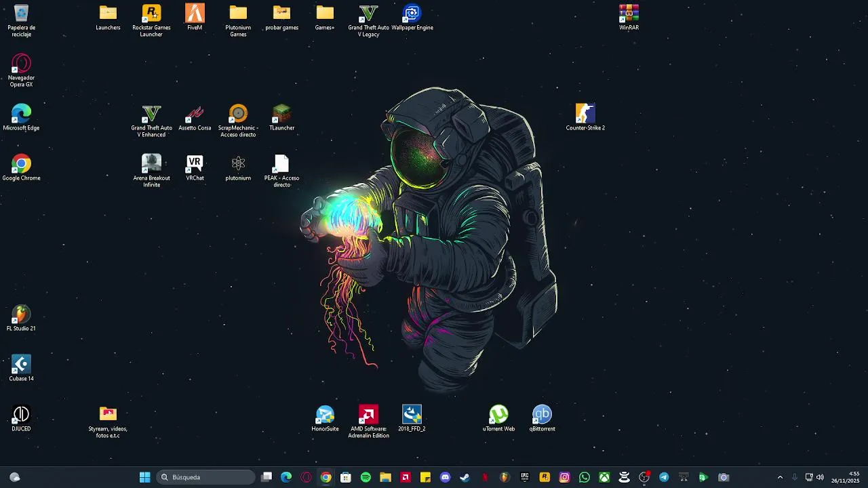
Task: Open Sticky Notes from the taskbar
Action: pos(425,477)
